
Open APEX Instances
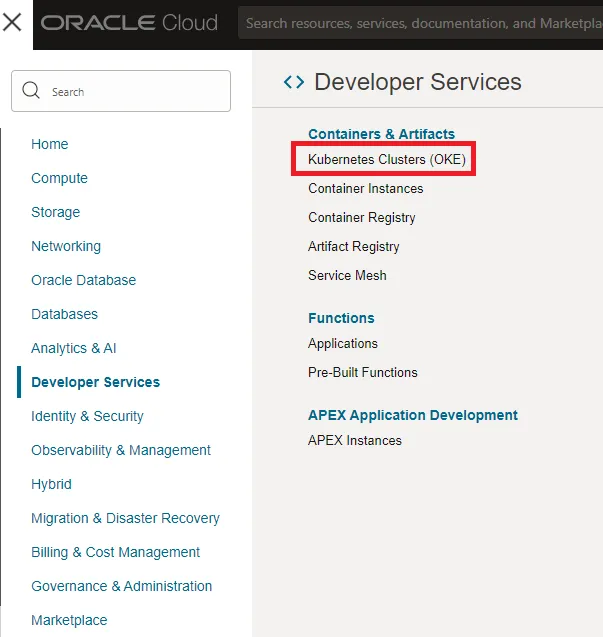[354, 440]
